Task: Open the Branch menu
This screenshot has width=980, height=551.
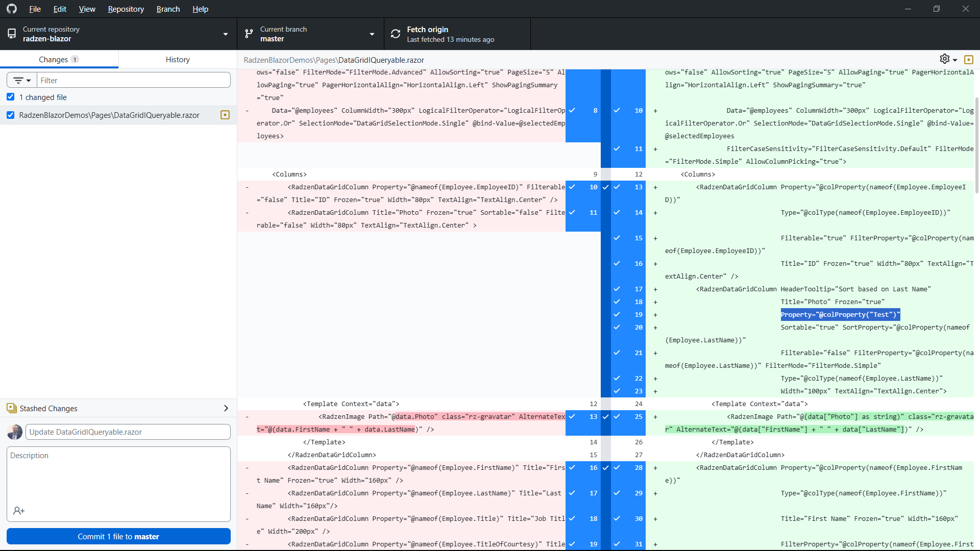Action: tap(167, 9)
